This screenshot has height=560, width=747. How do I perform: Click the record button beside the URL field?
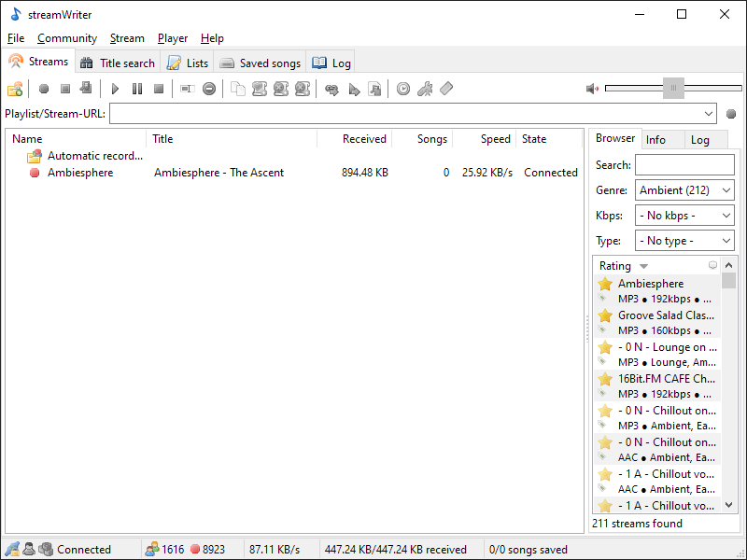[731, 114]
